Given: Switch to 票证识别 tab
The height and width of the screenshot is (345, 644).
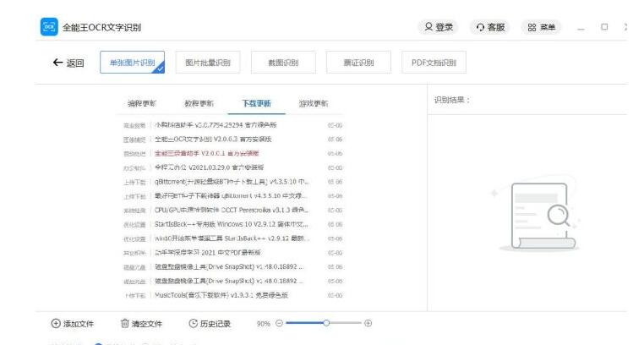Looking at the screenshot, I should point(358,63).
